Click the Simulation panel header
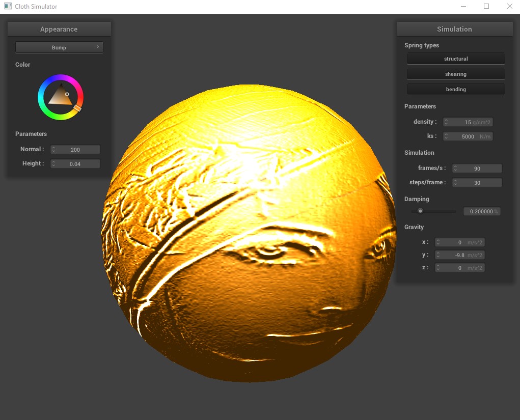Screen dimensions: 520x420 pyautogui.click(x=454, y=29)
